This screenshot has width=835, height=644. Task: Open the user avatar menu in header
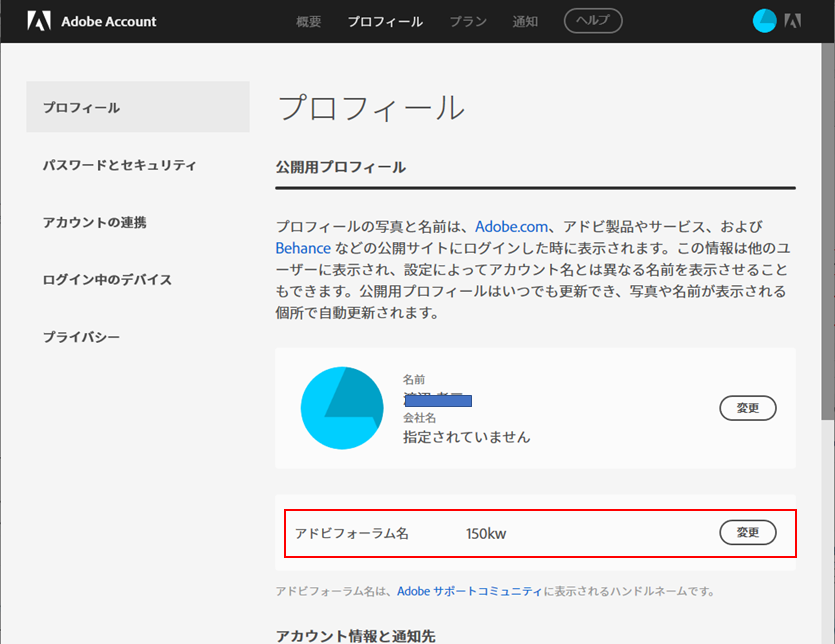[764, 21]
